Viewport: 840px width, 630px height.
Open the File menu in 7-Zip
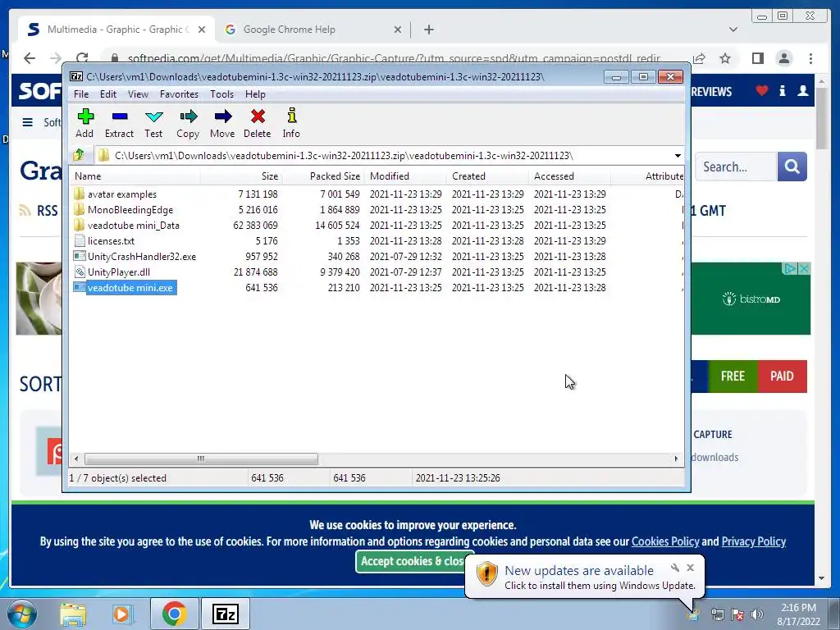(x=81, y=94)
